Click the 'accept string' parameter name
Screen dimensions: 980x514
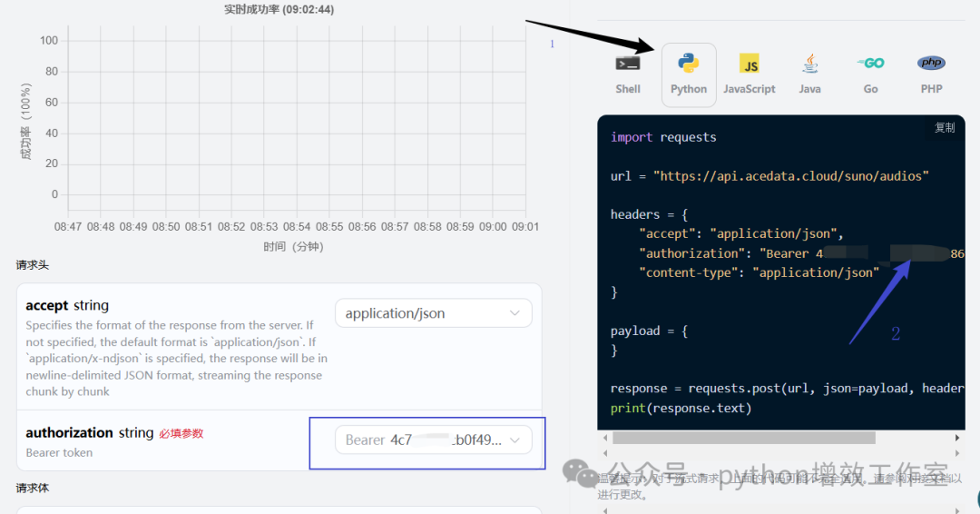point(67,305)
